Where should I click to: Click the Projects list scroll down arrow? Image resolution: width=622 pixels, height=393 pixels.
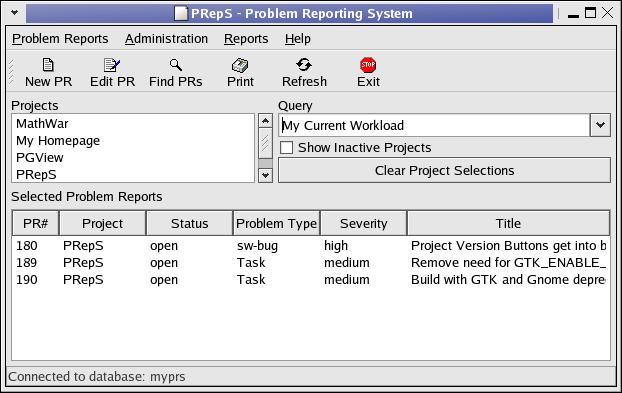[265, 175]
